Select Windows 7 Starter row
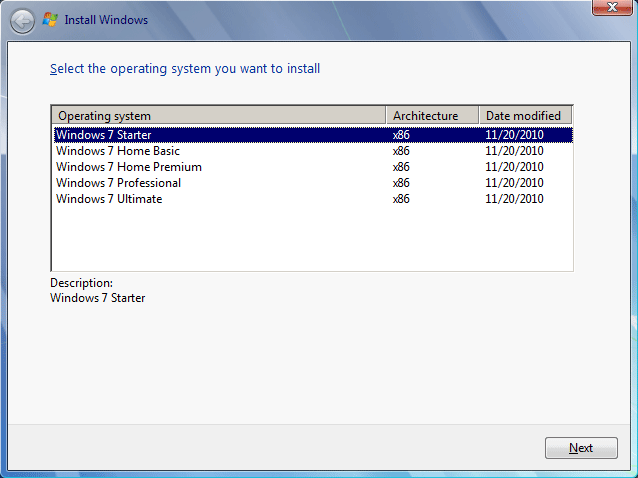 pos(313,135)
